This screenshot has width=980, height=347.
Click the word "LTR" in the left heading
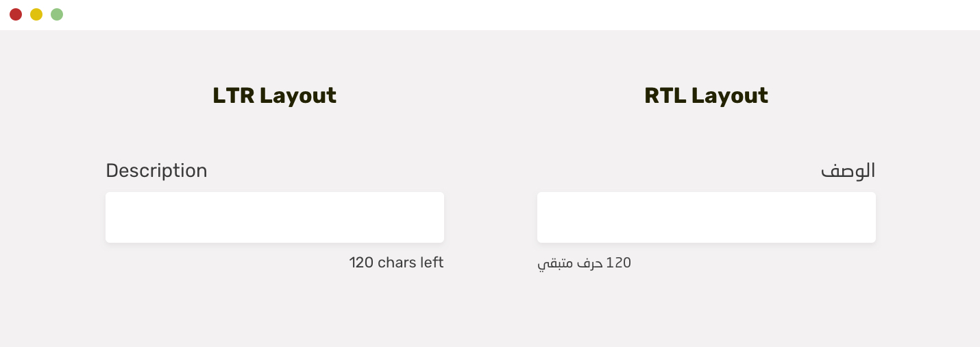pos(233,95)
